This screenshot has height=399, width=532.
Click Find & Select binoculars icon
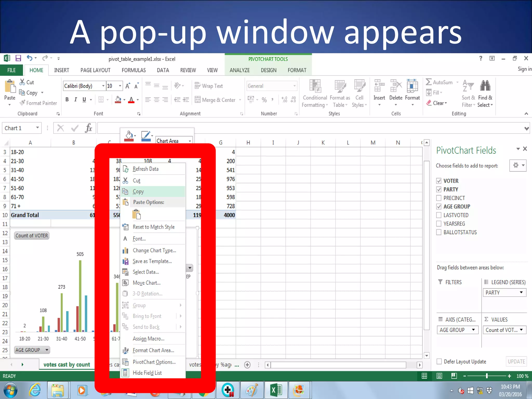(485, 86)
